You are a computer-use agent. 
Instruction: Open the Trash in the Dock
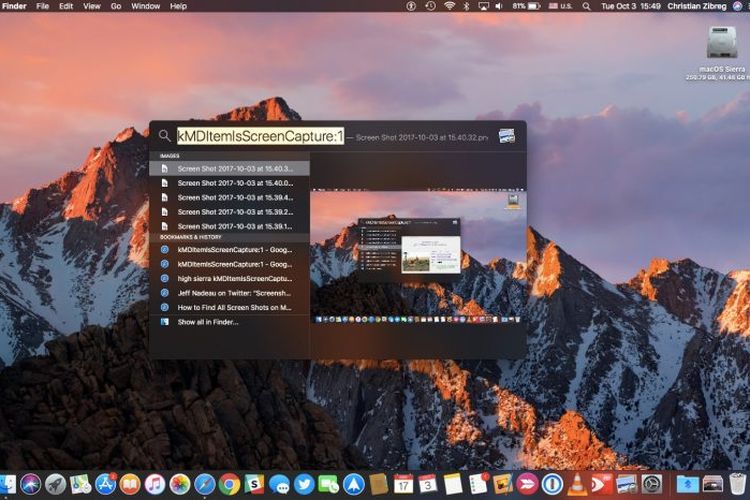[x=738, y=484]
